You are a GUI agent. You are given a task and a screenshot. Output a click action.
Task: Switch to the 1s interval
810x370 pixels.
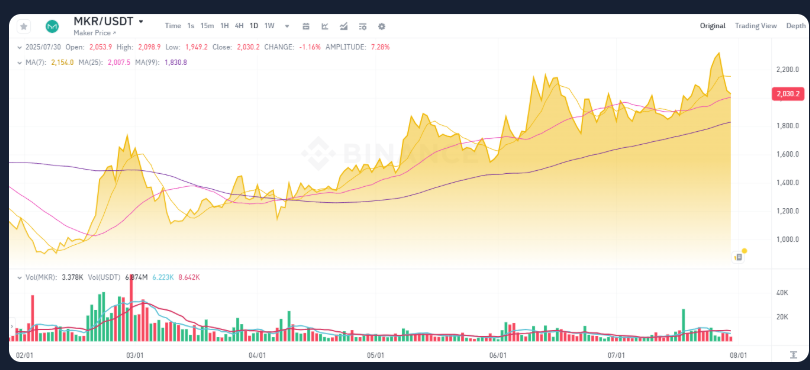[x=191, y=26]
